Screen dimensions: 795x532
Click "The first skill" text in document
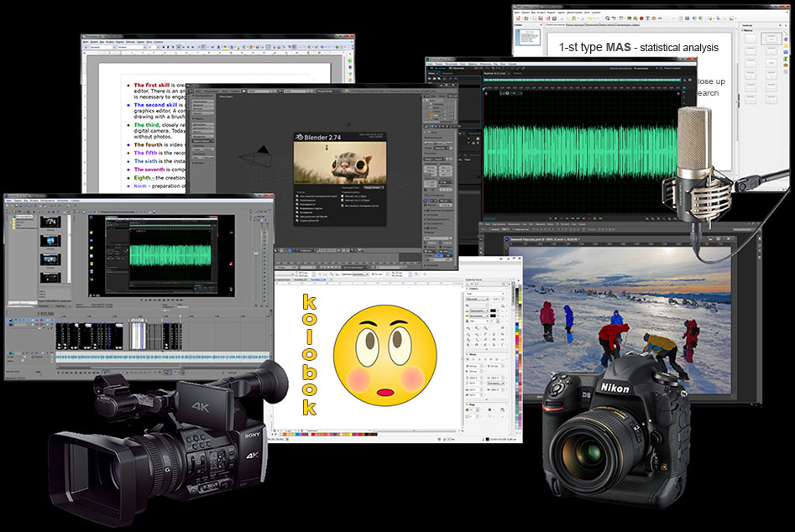click(x=152, y=85)
